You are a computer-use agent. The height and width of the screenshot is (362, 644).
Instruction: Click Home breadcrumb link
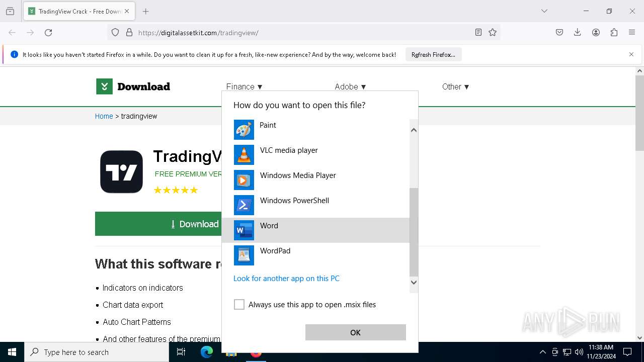[x=104, y=116]
